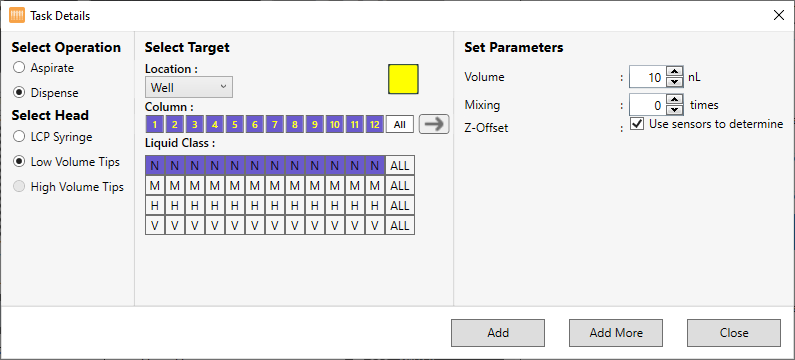Select the LCP Syringe head option
The height and width of the screenshot is (360, 795).
[x=19, y=136]
